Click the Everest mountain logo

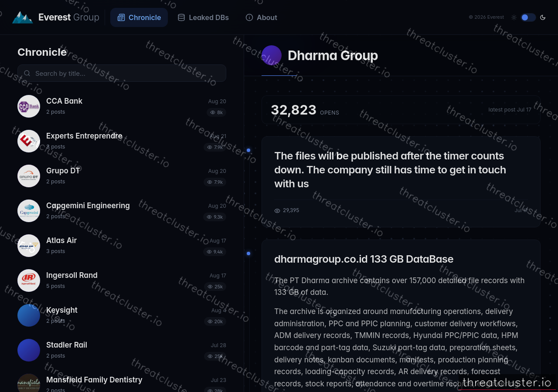pyautogui.click(x=22, y=17)
